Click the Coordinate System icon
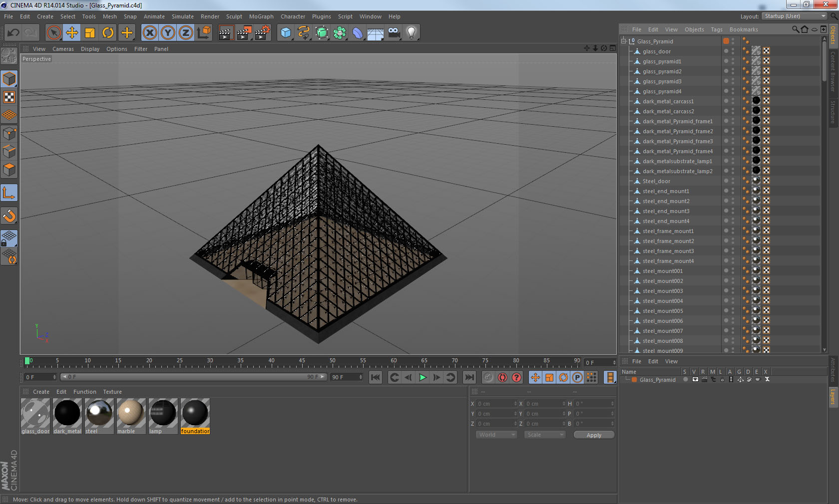Viewport: 839px width, 504px height. click(204, 33)
